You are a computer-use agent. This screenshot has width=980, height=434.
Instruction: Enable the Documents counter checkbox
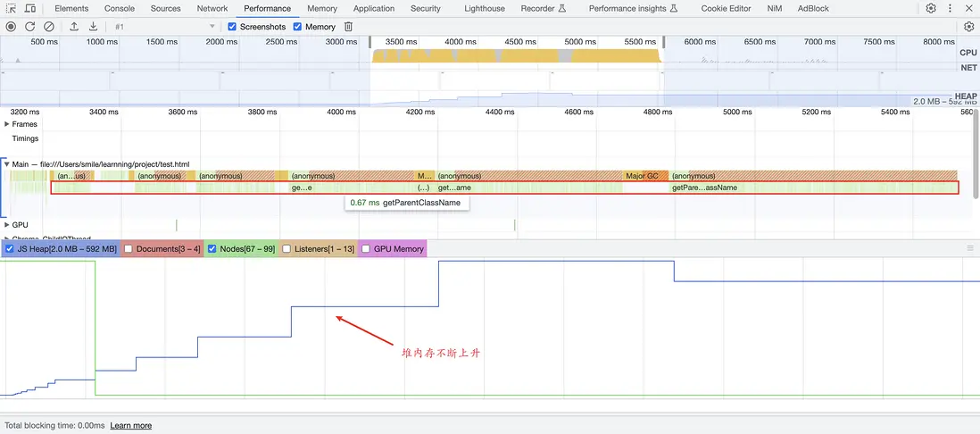[129, 249]
